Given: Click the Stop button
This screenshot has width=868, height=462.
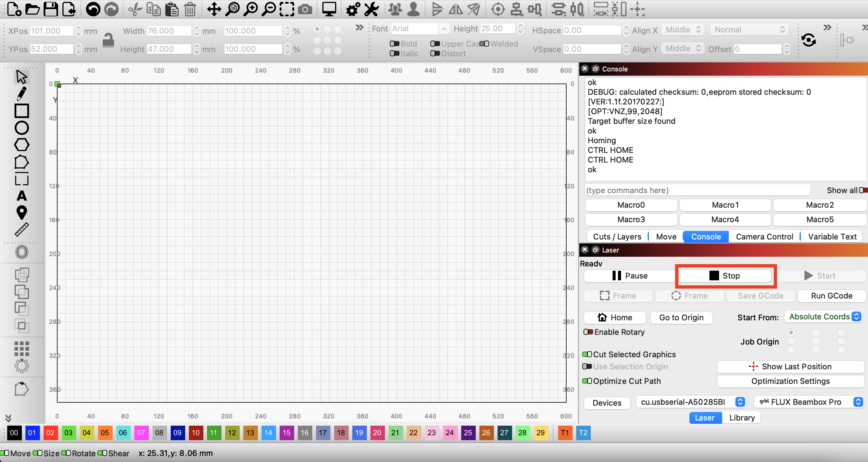Looking at the screenshot, I should pos(725,276).
